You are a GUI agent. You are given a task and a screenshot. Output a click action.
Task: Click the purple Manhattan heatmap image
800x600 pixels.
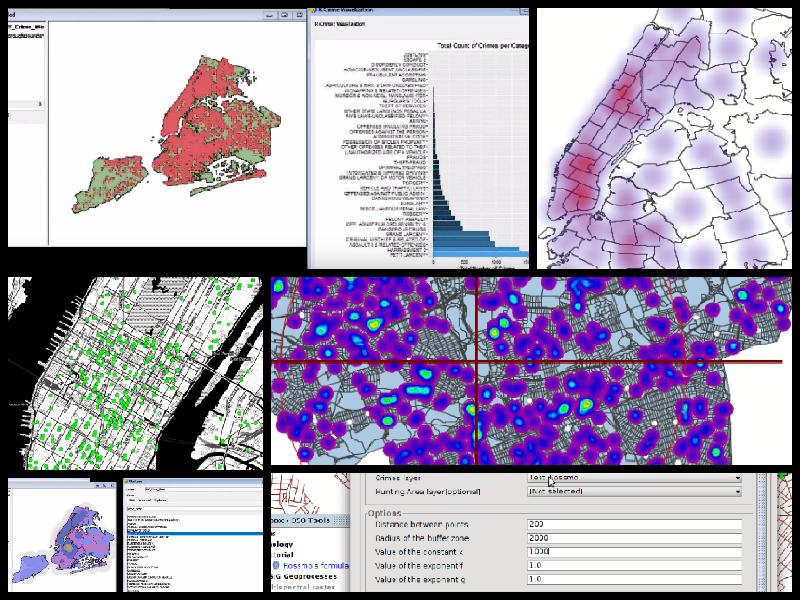coord(664,138)
